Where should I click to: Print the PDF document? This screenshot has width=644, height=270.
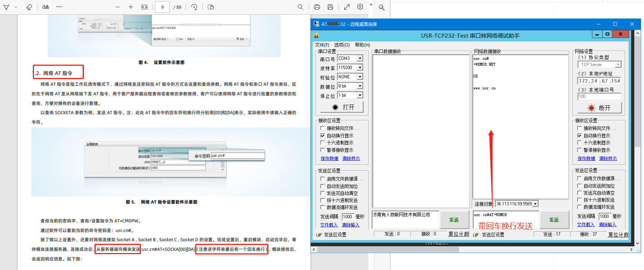tap(317, 7)
